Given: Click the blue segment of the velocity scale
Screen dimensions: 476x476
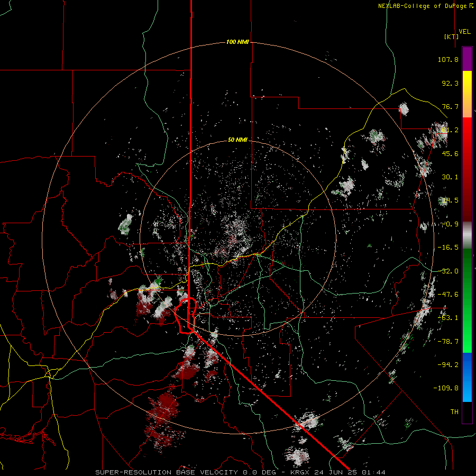Looking at the screenshot, I should 467,377.
